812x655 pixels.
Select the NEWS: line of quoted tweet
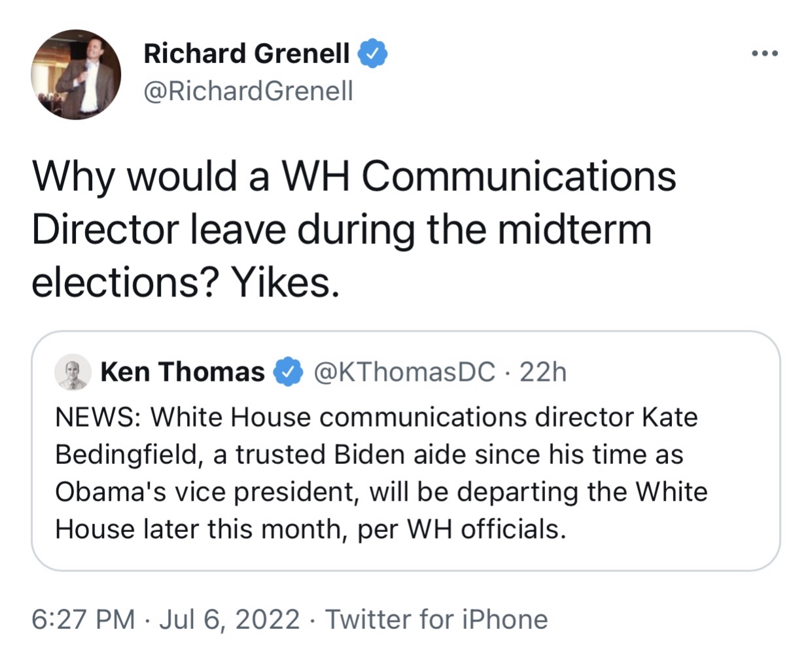click(x=376, y=417)
